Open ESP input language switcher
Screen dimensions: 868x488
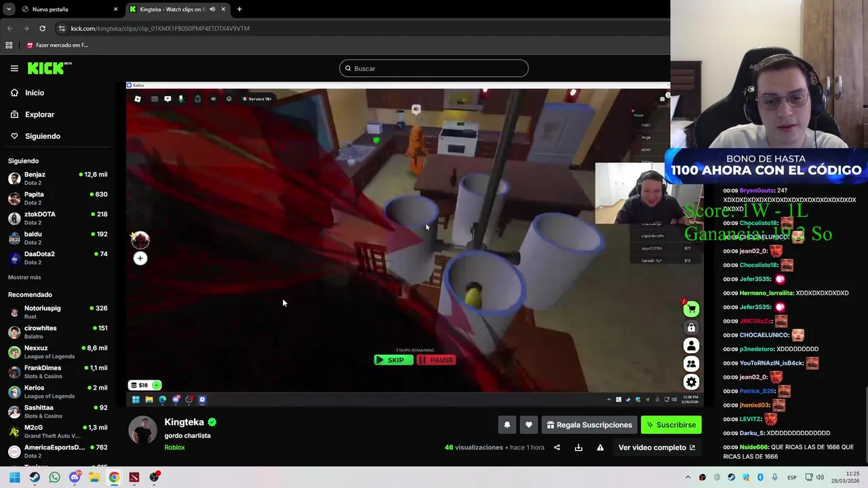coord(791,478)
